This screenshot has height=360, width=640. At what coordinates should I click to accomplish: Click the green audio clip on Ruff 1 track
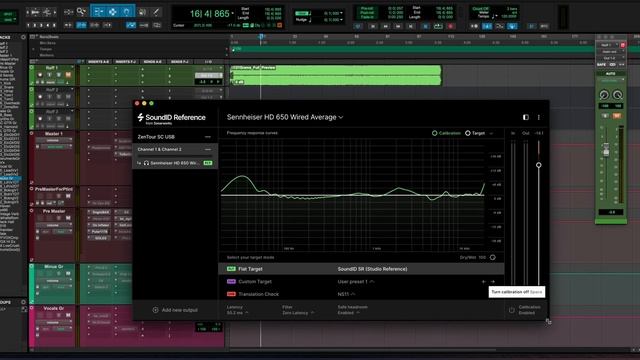(x=336, y=76)
